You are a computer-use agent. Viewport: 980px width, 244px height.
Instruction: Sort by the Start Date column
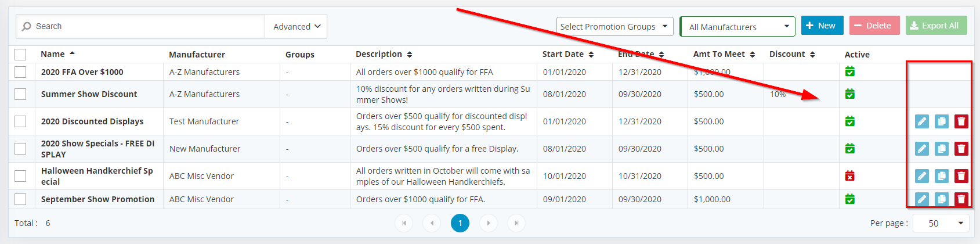point(568,55)
